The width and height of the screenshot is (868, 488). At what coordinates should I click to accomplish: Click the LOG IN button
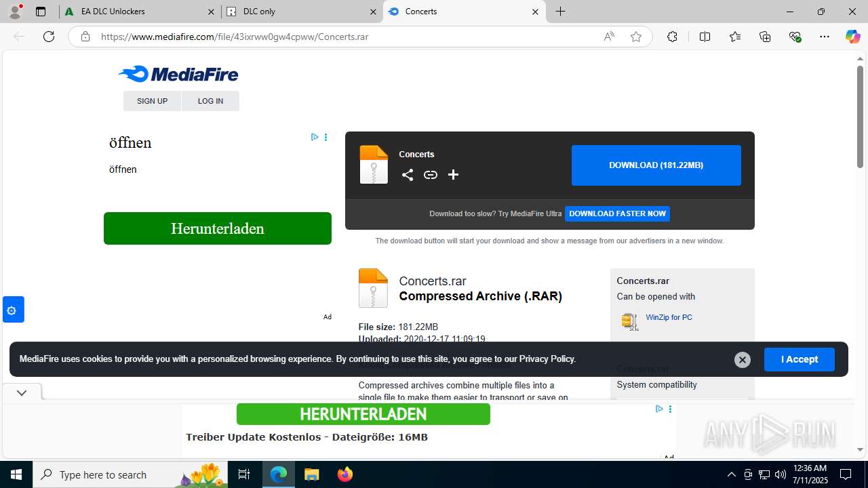[x=210, y=101]
